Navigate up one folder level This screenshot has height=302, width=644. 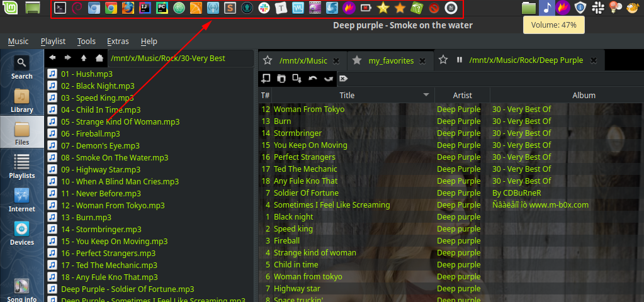click(84, 58)
